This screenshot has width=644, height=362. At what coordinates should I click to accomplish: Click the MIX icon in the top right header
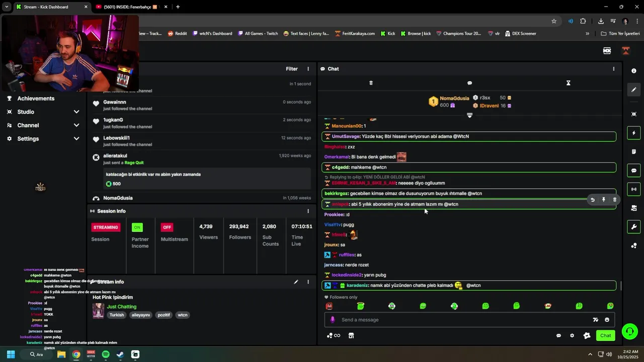tap(607, 51)
